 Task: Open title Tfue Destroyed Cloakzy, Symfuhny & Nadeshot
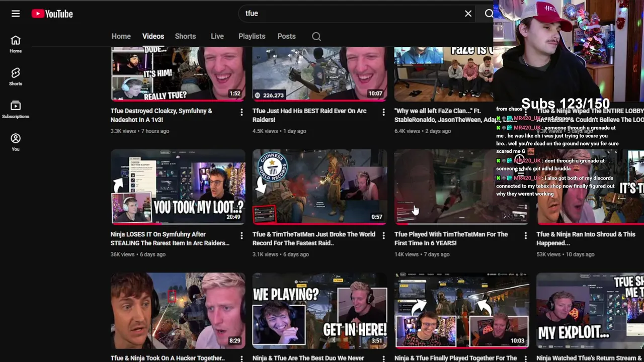click(x=162, y=115)
